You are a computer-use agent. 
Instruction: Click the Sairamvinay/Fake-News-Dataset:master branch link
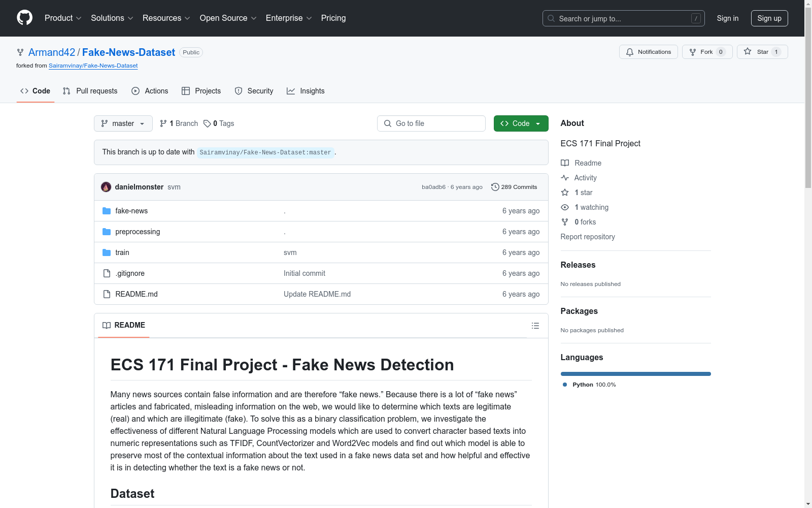(x=265, y=152)
